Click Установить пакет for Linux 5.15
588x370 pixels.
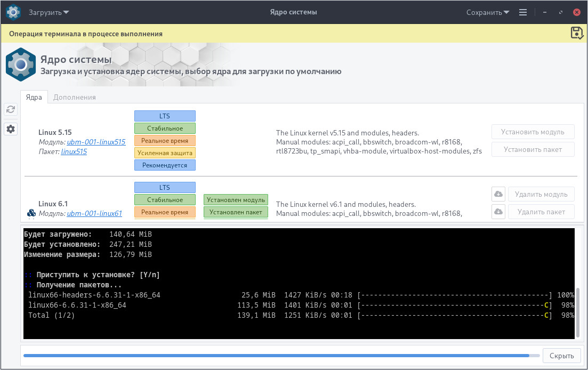click(x=533, y=149)
